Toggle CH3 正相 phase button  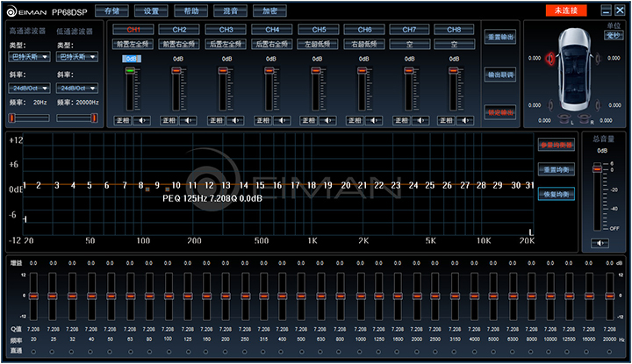click(x=216, y=120)
